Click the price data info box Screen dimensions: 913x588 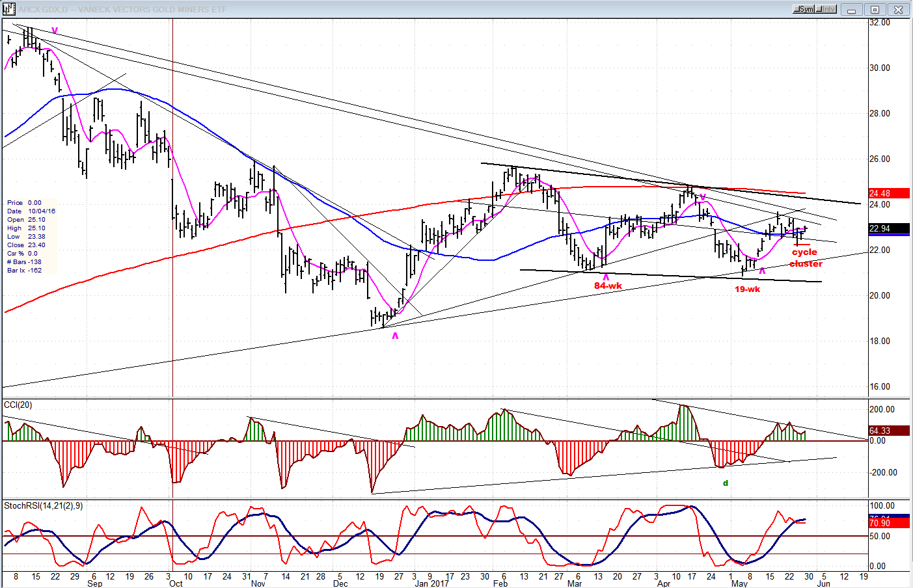[x=31, y=236]
